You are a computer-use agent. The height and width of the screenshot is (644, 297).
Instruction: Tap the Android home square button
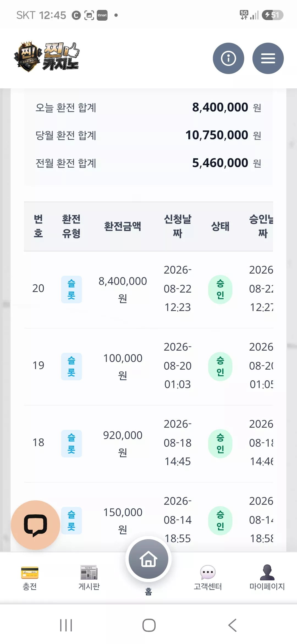[149, 625]
